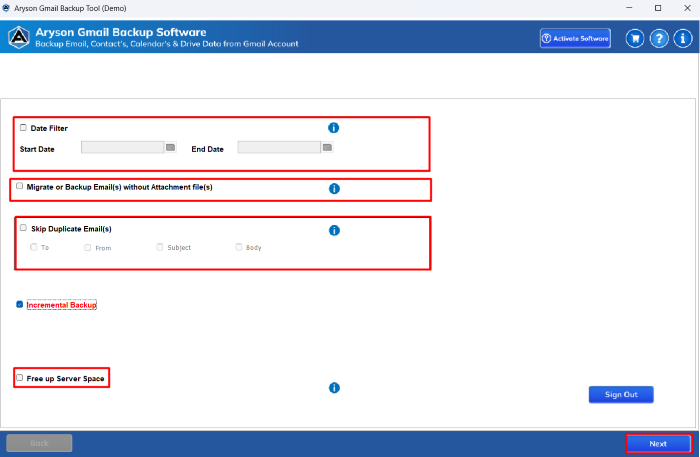
Task: Uncheck the Incremental Backup checkbox
Action: 20,304
